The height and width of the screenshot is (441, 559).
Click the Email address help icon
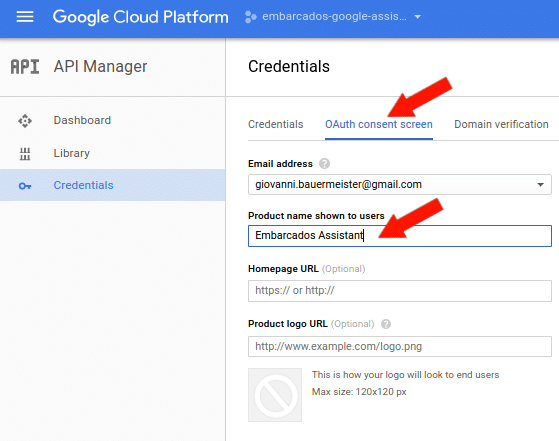324,164
